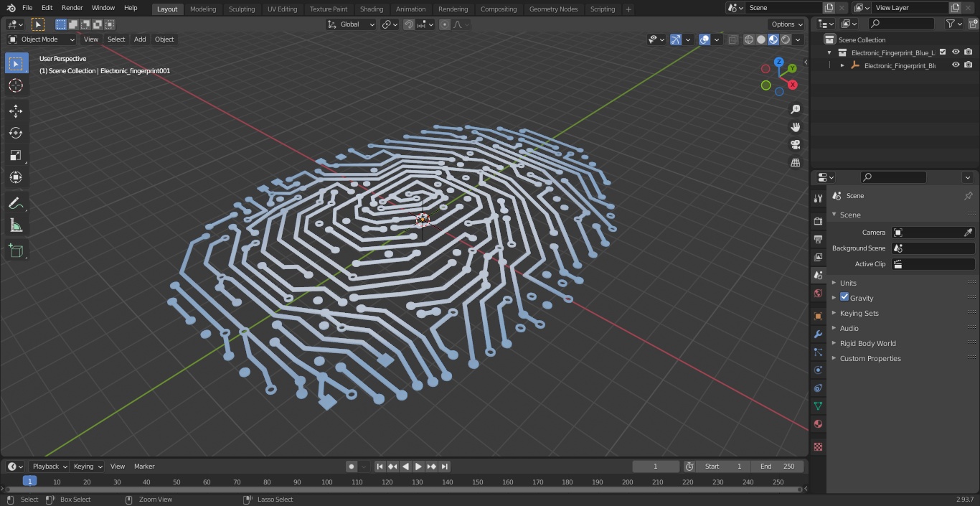Open the Render menu

72,8
